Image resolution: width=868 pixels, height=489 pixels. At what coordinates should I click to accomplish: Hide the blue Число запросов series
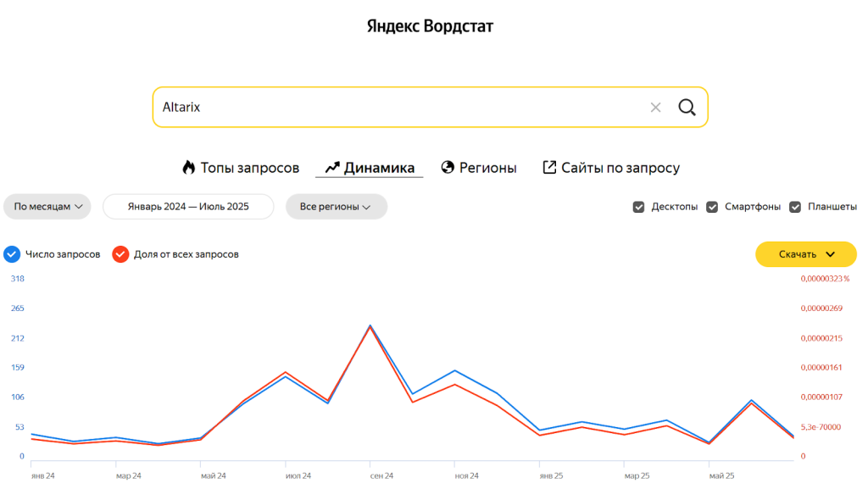[x=12, y=254]
